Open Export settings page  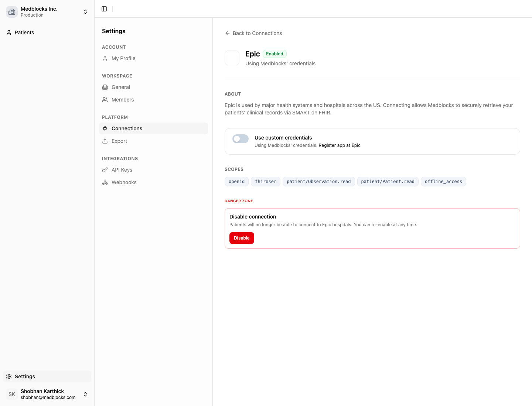153,141
